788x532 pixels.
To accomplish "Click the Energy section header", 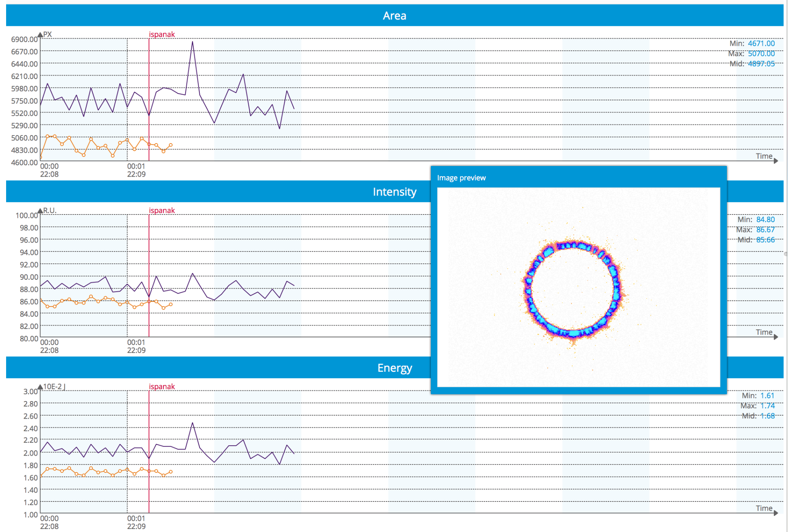I will (x=394, y=368).
